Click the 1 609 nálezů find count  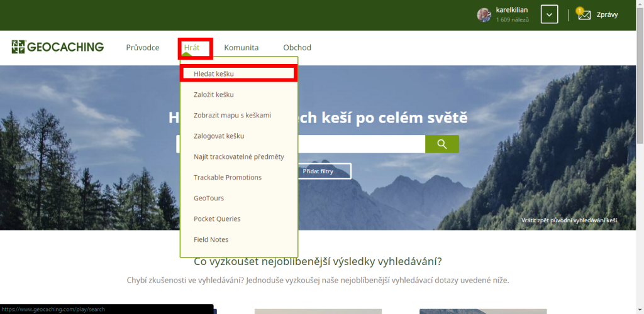[512, 19]
